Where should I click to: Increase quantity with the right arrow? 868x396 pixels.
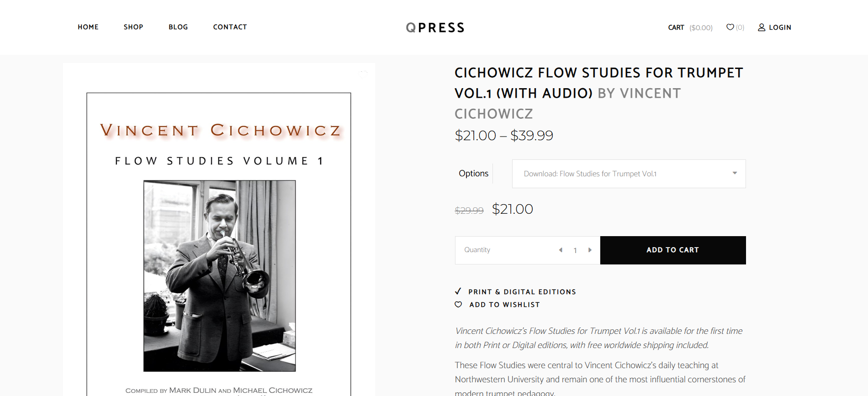(x=590, y=250)
